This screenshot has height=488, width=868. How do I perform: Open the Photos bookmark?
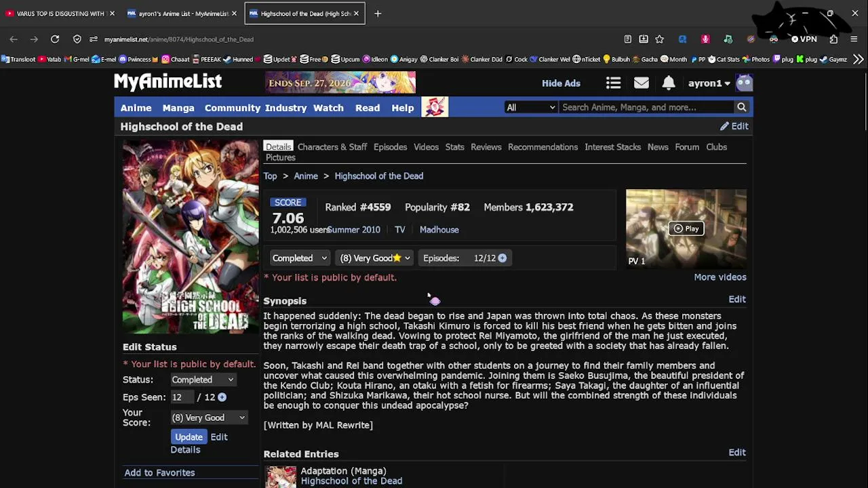(x=755, y=60)
